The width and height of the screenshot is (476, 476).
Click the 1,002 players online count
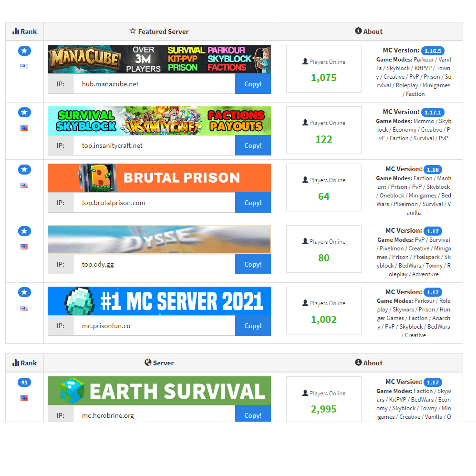pyautogui.click(x=323, y=320)
